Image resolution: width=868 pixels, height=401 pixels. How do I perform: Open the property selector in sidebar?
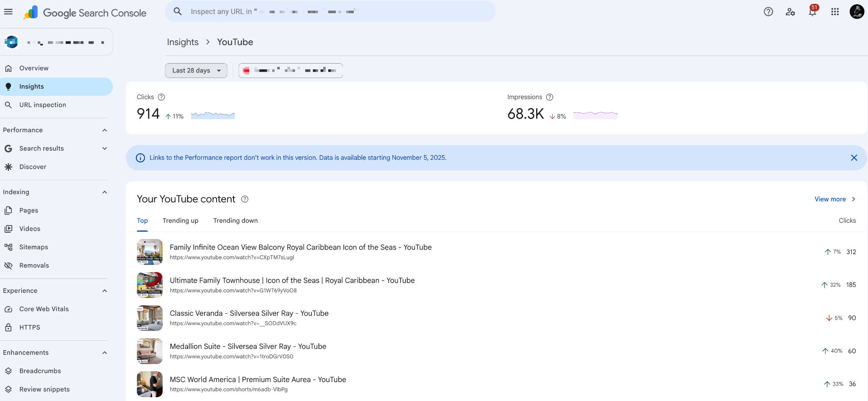pos(56,42)
